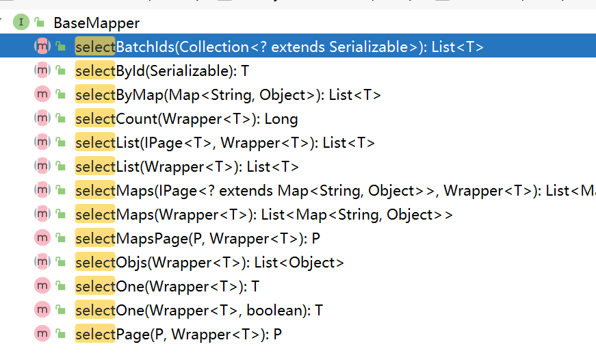Click the public lock icon beside selectObjs

click(61, 262)
